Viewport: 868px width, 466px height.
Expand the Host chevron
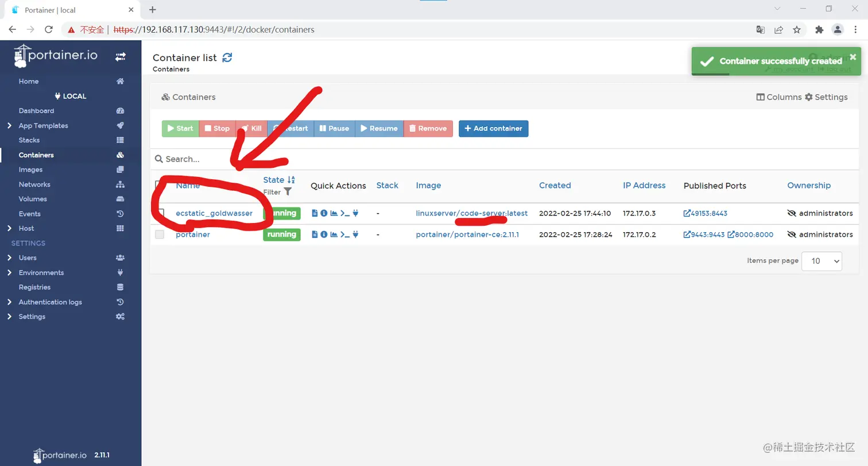click(x=9, y=229)
